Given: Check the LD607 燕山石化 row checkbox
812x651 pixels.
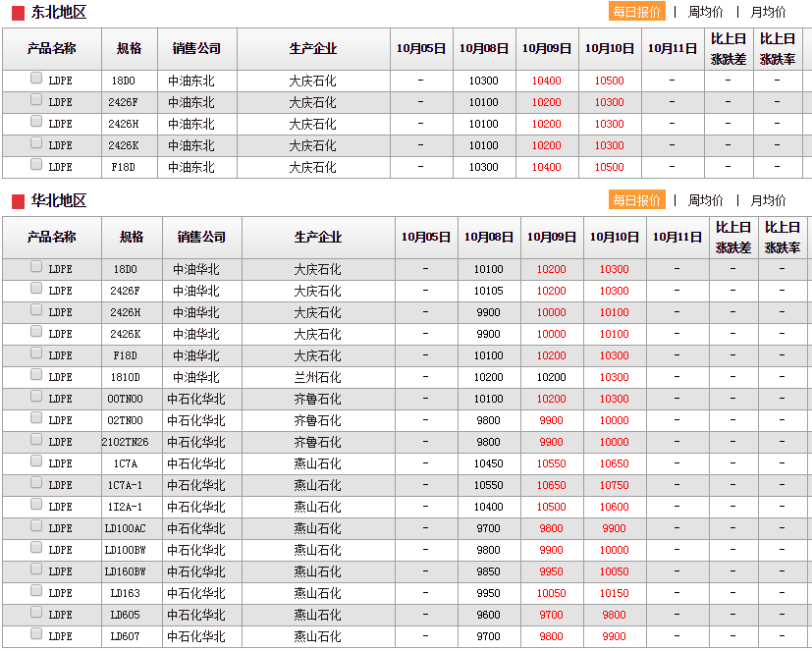Looking at the screenshot, I should [36, 633].
